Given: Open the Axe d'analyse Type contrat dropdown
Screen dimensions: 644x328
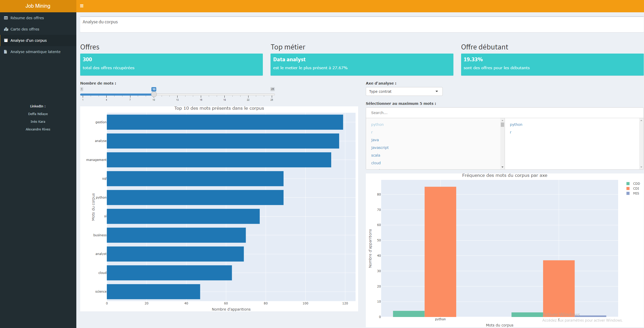Looking at the screenshot, I should pyautogui.click(x=404, y=91).
